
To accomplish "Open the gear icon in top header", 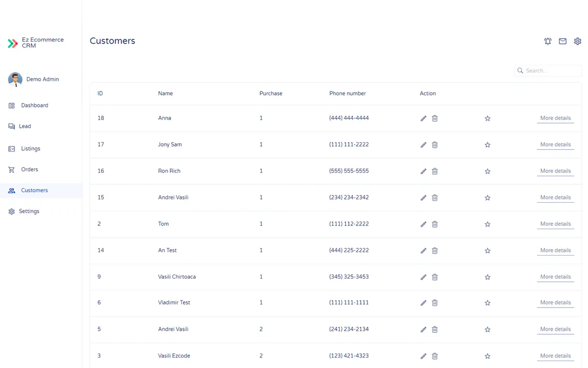I will [578, 41].
